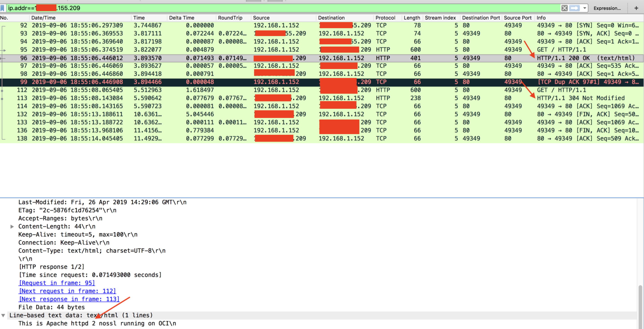Sort by the Info column header
Viewport: 644px width, 329px height.
point(541,18)
